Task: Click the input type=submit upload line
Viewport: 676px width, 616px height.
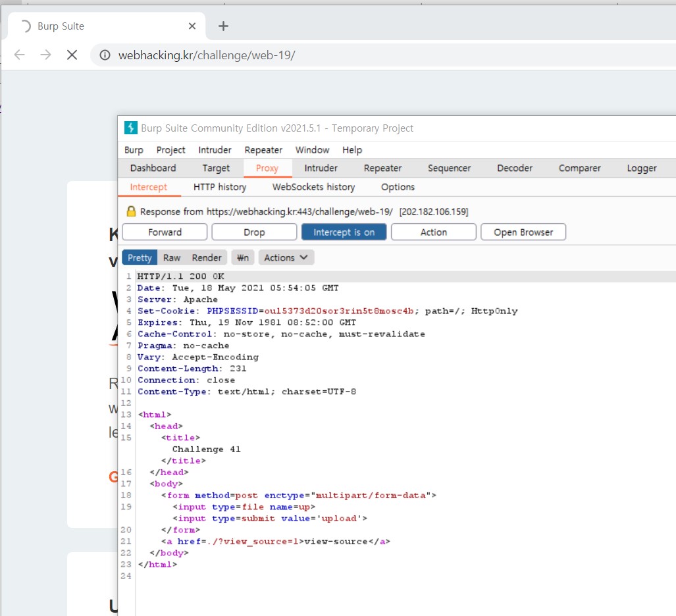Action: coord(270,518)
